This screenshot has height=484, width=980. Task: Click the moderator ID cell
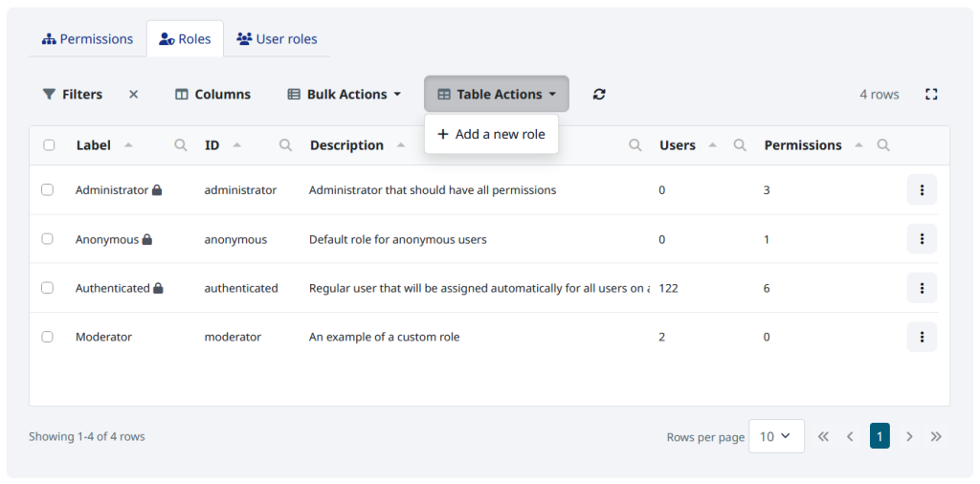point(233,337)
